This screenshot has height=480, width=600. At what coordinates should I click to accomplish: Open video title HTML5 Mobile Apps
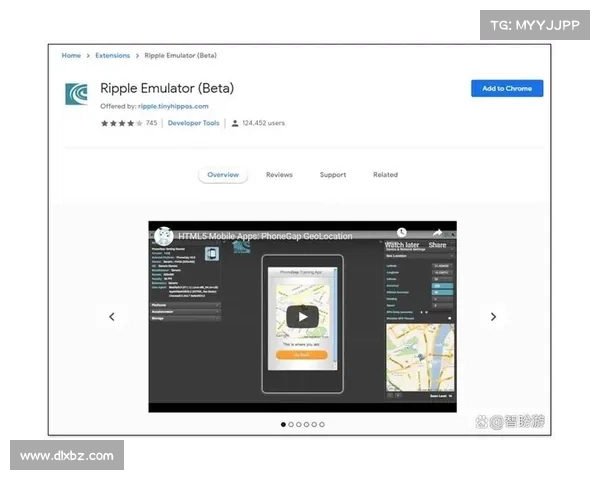coord(265,236)
